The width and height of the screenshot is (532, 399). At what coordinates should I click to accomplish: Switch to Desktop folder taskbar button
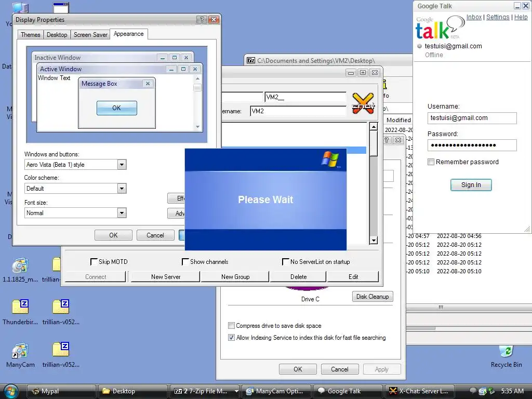point(132,391)
